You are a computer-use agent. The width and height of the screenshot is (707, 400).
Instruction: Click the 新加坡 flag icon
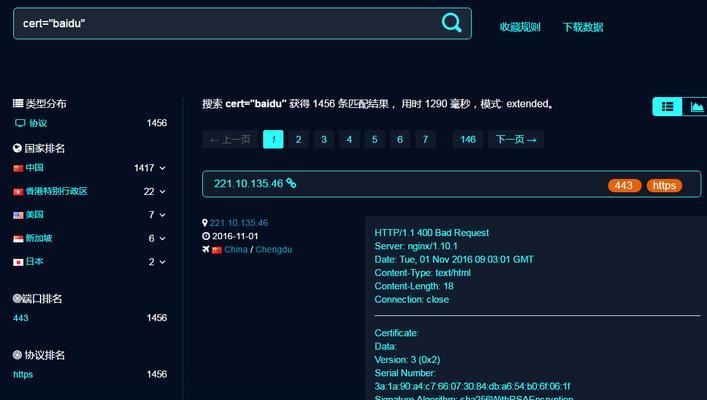pyautogui.click(x=18, y=239)
